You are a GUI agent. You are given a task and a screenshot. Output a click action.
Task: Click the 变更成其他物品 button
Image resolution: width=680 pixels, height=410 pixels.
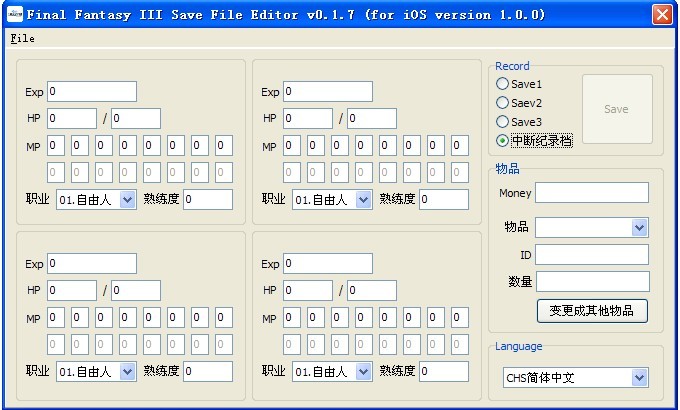coord(592,311)
